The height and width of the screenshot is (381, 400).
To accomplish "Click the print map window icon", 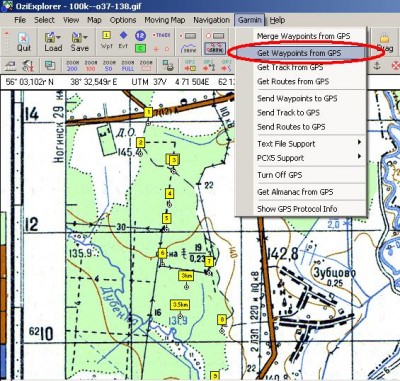I will pos(168,65).
